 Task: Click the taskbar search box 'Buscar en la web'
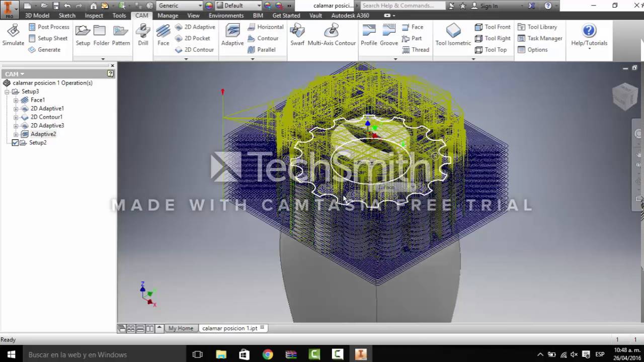(104, 354)
